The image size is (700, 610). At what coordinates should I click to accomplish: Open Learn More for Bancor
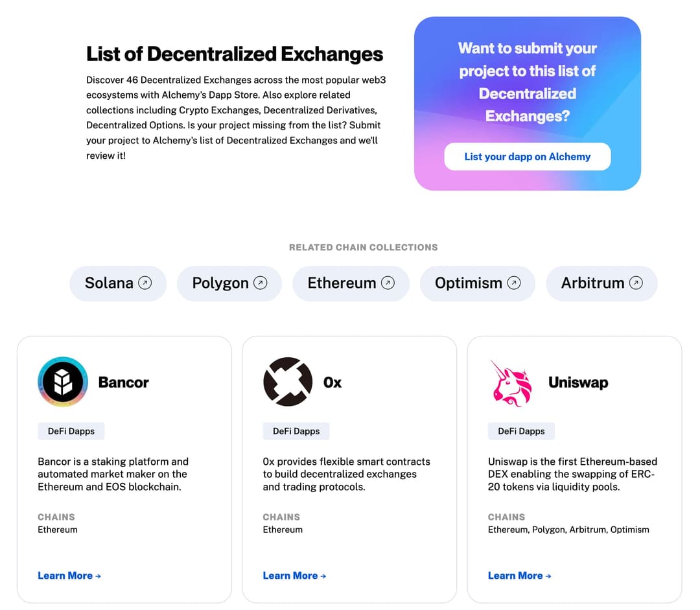[x=69, y=576]
